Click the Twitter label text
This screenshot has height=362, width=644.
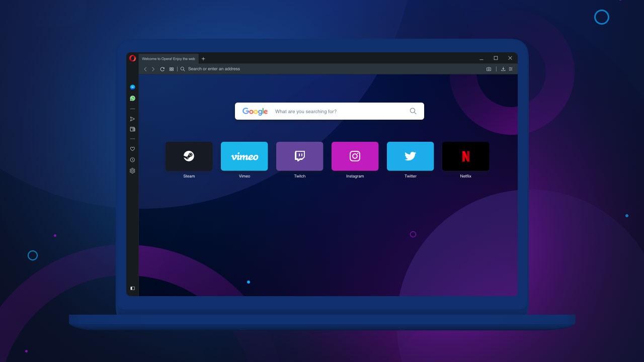click(x=411, y=176)
